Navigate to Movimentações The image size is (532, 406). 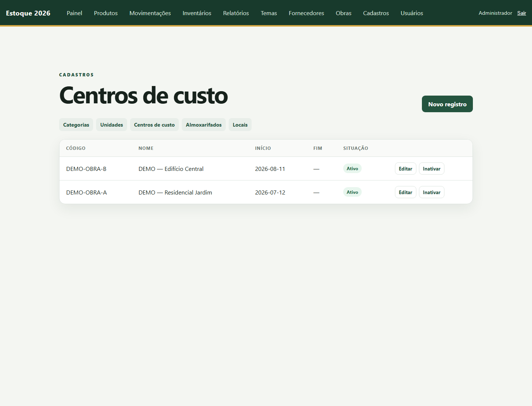[x=150, y=13]
